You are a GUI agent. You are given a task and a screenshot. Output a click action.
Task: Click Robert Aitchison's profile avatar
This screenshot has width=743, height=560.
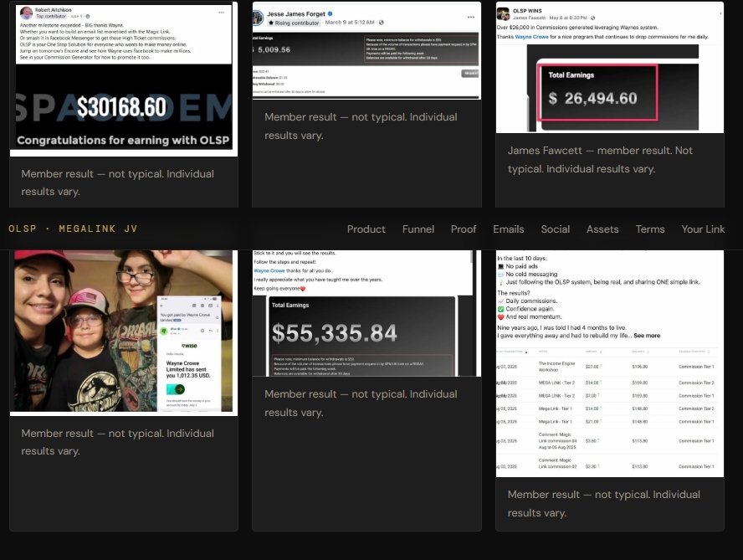tap(26, 13)
